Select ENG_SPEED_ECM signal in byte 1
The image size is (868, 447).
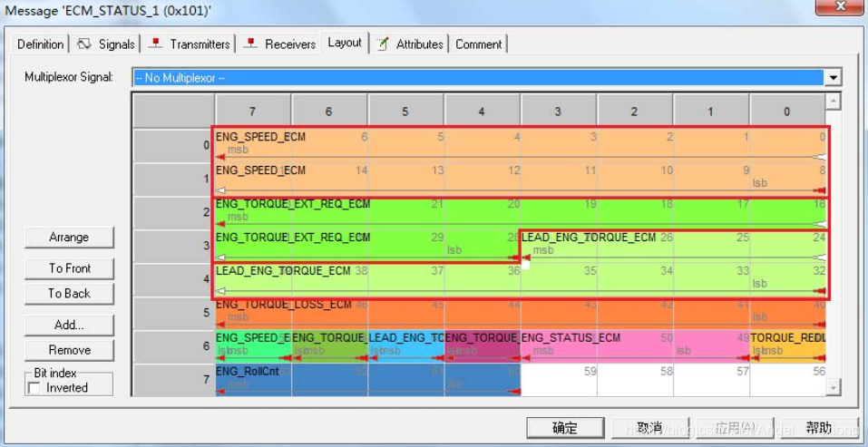pyautogui.click(x=521, y=180)
